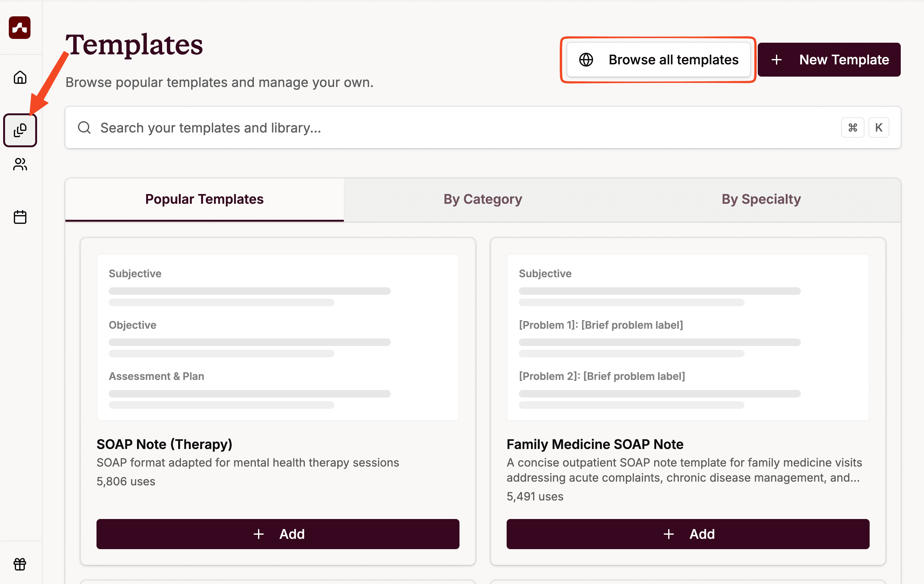Click the Browse all templates button
The height and width of the screenshot is (584, 924).
tap(658, 60)
